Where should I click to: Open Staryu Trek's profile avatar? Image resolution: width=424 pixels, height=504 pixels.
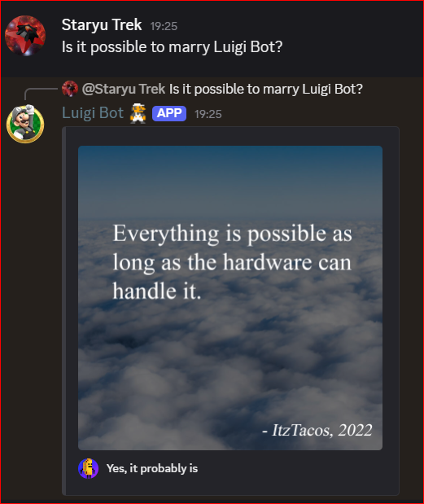tap(25, 35)
